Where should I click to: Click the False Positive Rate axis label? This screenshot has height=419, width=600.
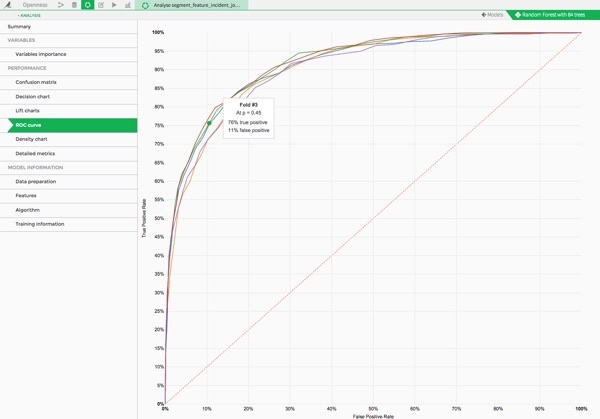coord(373,416)
